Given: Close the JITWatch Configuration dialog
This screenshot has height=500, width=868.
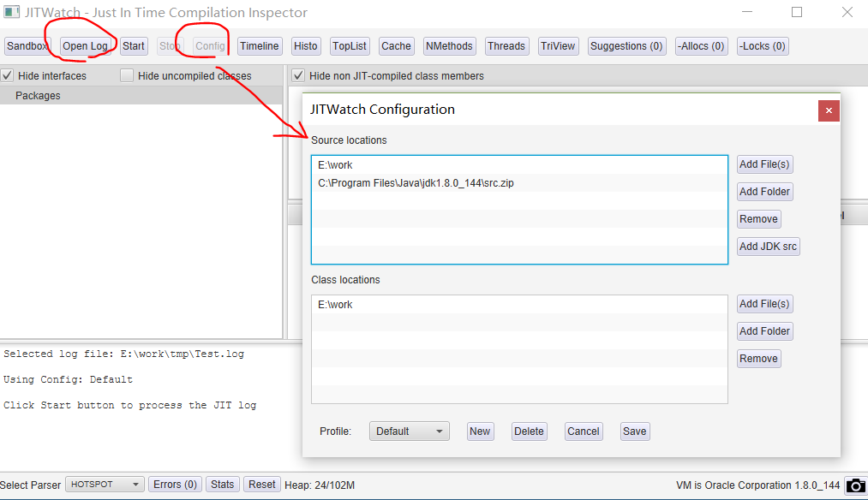Looking at the screenshot, I should tap(829, 110).
